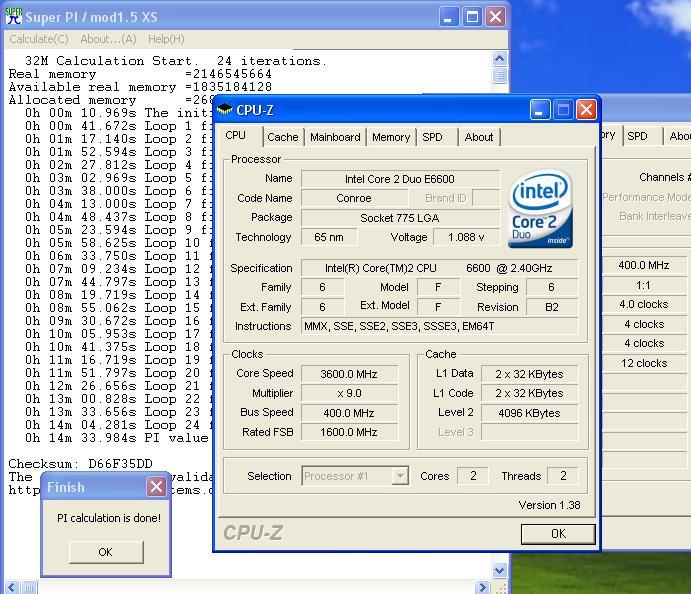Maximize the Super PI window
The image size is (691, 594).
(x=472, y=17)
